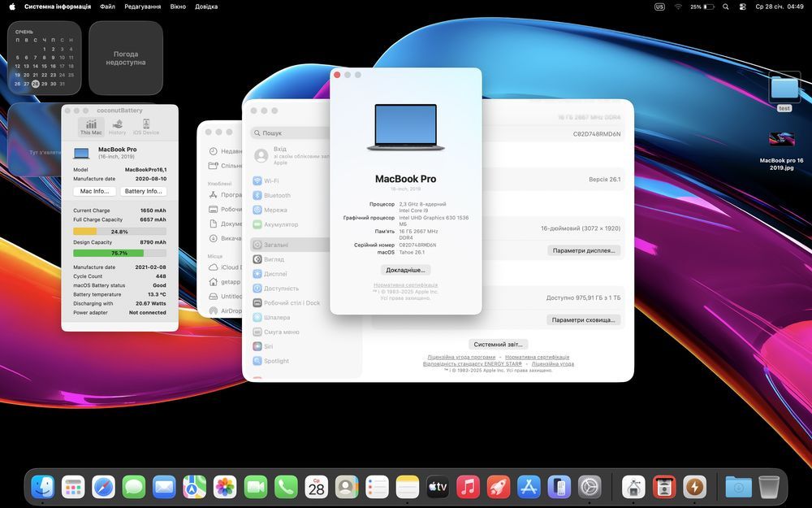Click the Battery Info... button

[144, 191]
